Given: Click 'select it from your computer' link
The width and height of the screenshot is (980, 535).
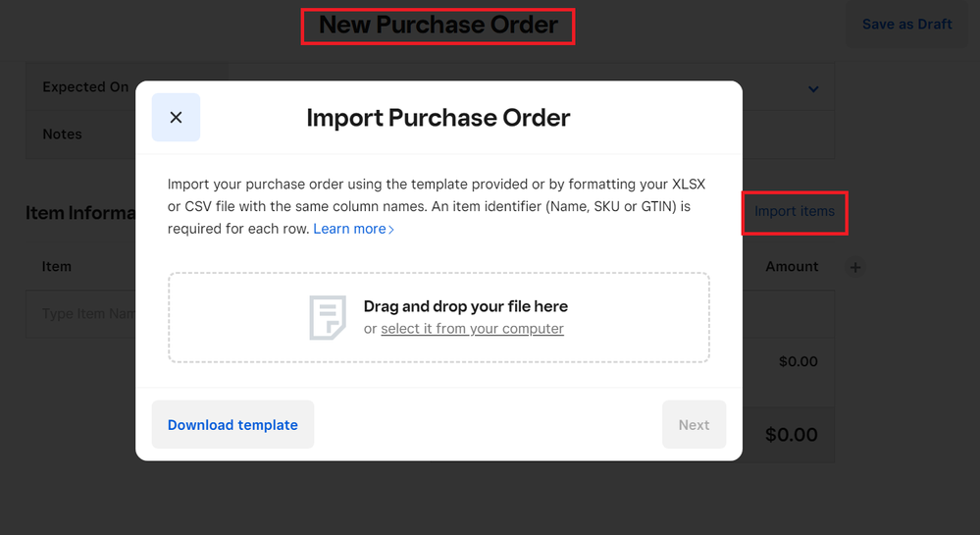Looking at the screenshot, I should [x=472, y=329].
